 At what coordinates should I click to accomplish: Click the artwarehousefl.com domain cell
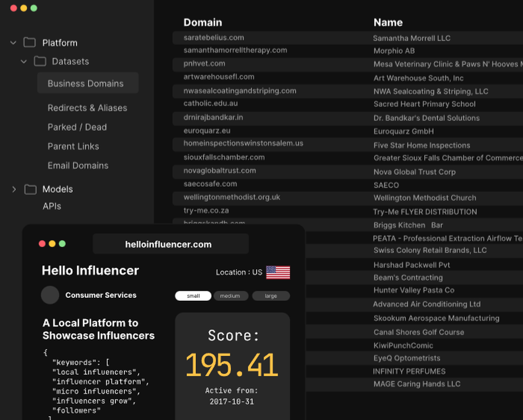coord(219,77)
